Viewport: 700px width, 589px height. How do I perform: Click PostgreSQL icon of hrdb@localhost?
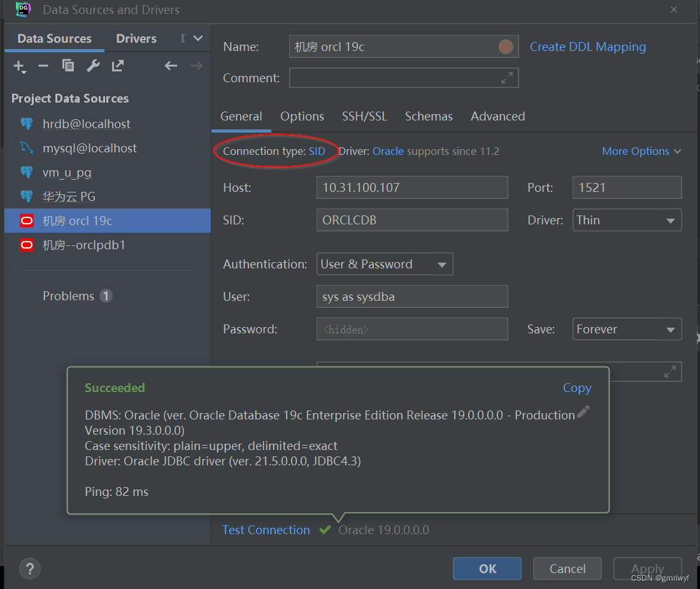(27, 124)
